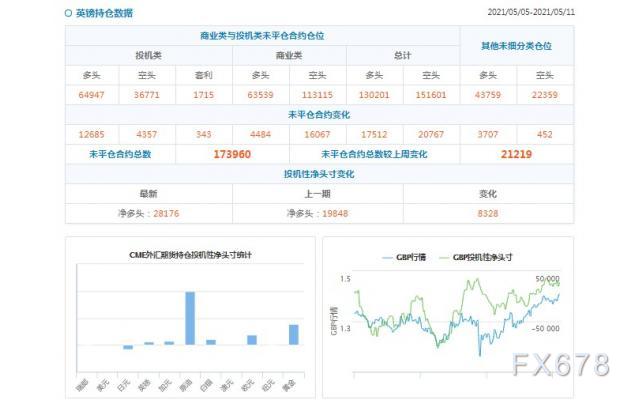
Task: Click the change value 3707
Action: [x=488, y=134]
